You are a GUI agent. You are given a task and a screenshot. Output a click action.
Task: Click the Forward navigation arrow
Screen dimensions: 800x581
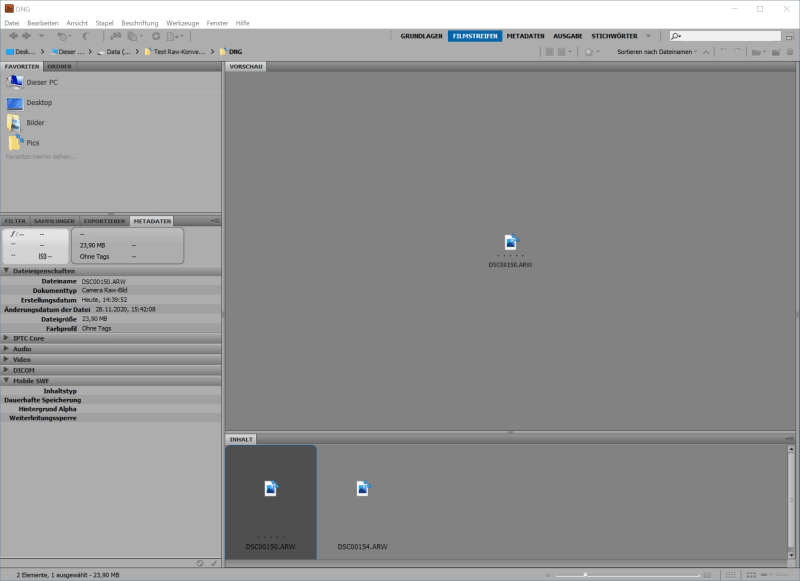click(x=27, y=36)
